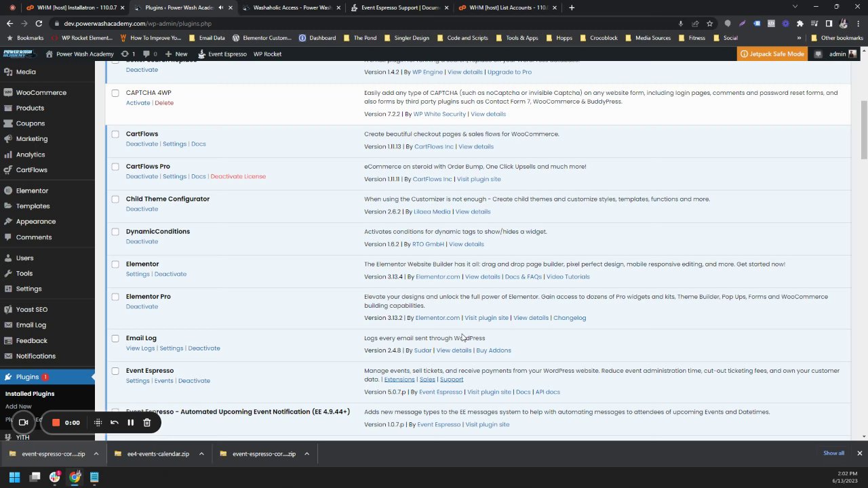
Task: Open the Appearance menu
Action: click(36, 222)
